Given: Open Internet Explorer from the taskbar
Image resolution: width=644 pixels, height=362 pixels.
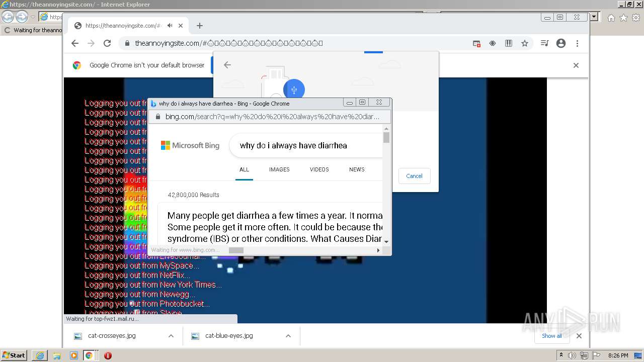Looking at the screenshot, I should (40, 355).
